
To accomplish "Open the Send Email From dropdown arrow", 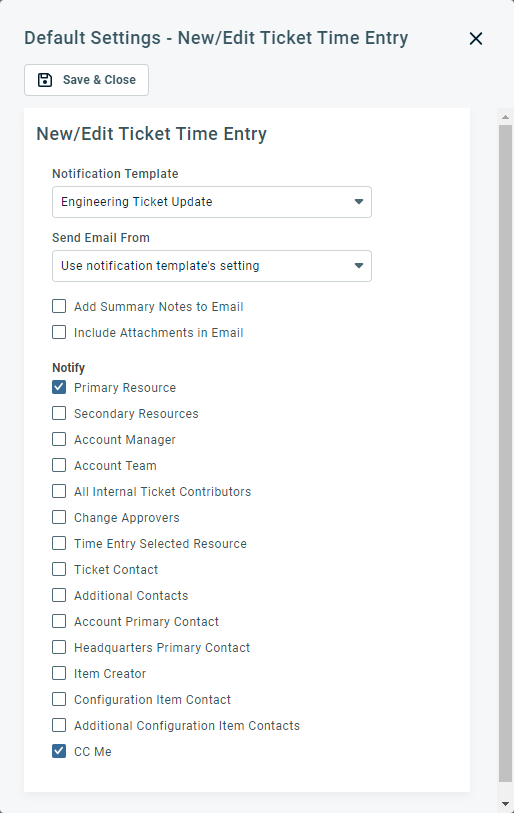I will 358,266.
